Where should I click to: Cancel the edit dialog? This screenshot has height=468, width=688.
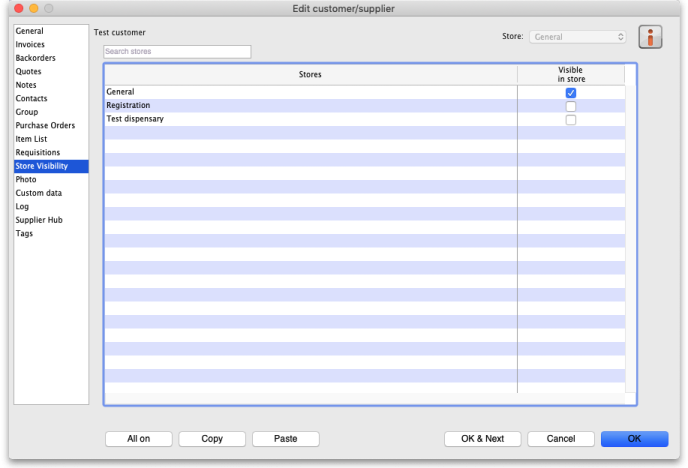point(561,439)
